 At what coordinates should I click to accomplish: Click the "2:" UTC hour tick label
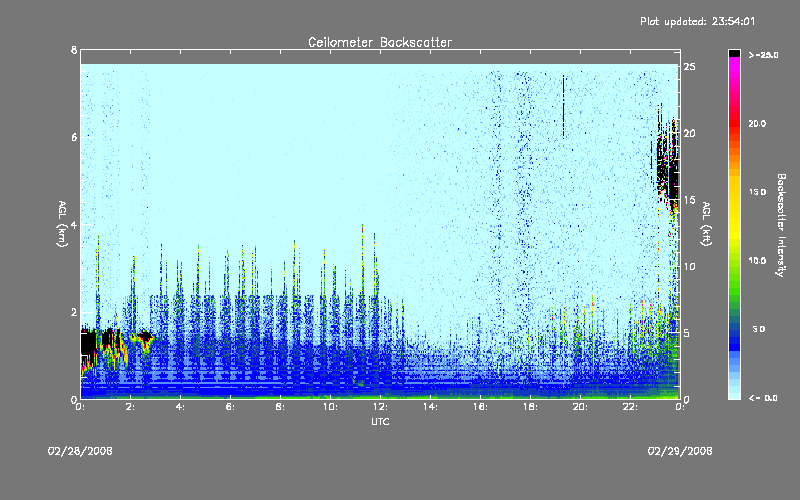(131, 407)
